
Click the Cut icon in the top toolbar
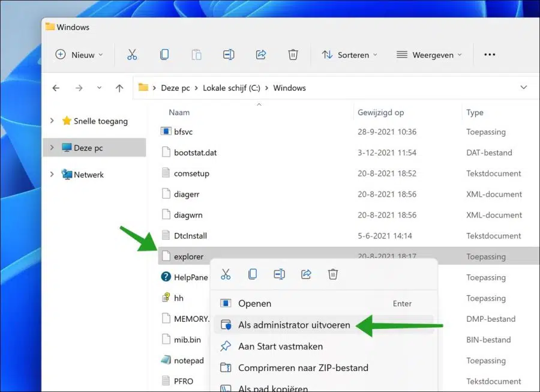pos(132,55)
